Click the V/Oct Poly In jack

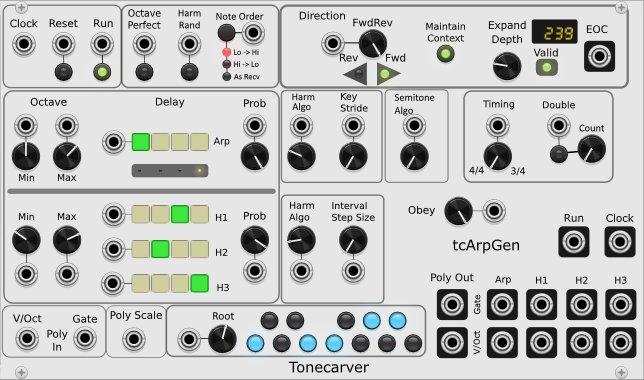(x=27, y=339)
